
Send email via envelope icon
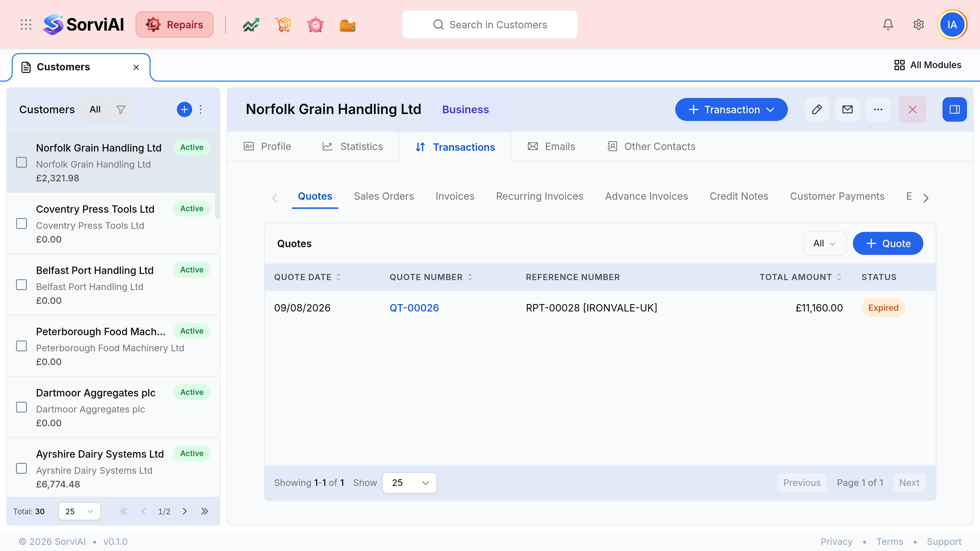(848, 109)
